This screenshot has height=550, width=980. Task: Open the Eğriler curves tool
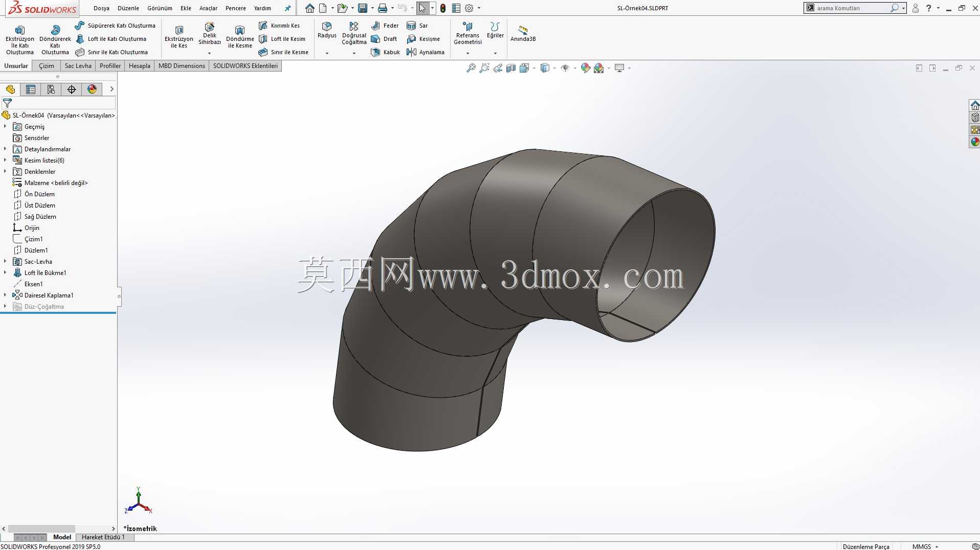pyautogui.click(x=495, y=30)
